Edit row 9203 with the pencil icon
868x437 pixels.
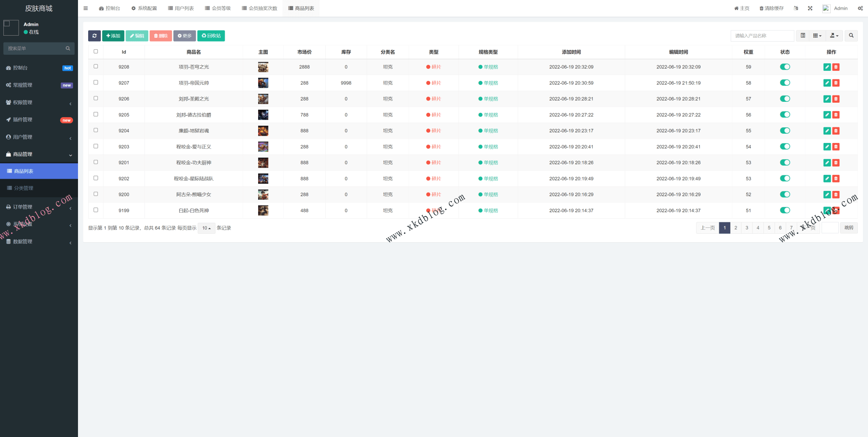(827, 147)
